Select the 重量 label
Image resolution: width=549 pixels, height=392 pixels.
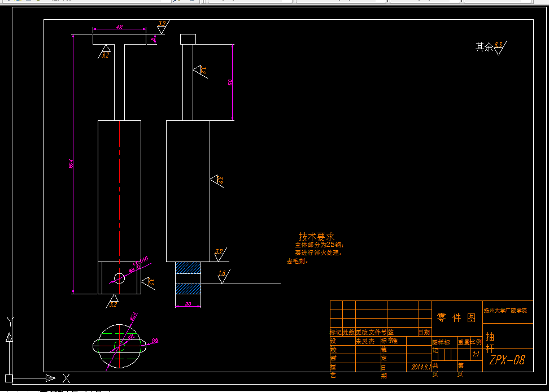tap(464, 342)
